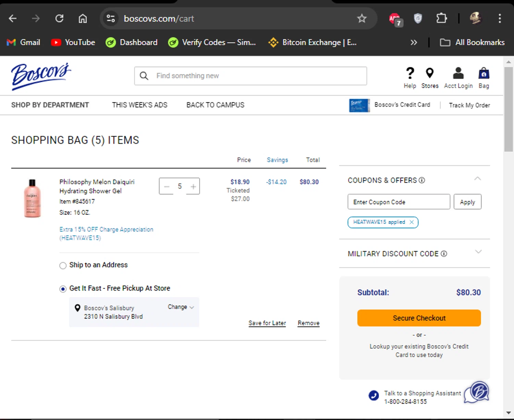Open This Week's Ads
The height and width of the screenshot is (420, 514).
click(x=140, y=105)
